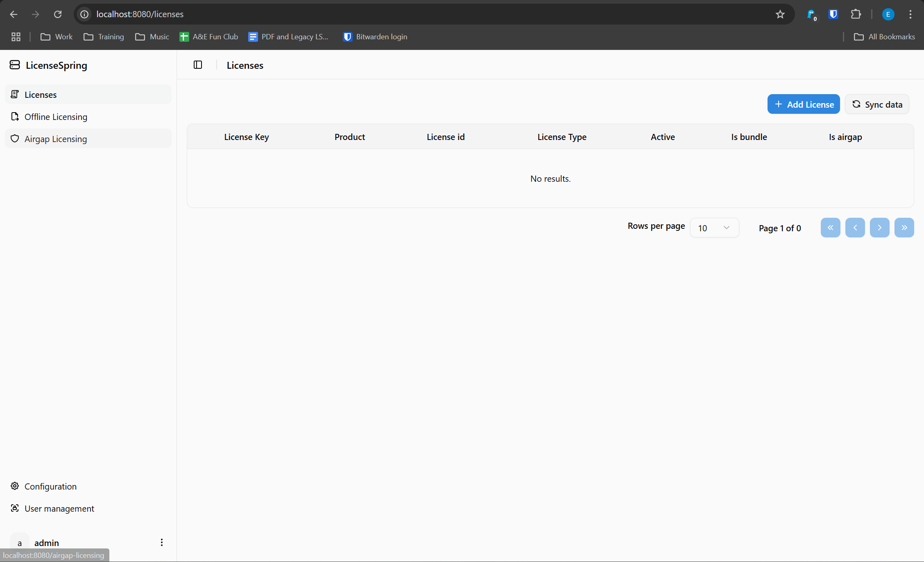This screenshot has height=562, width=924.
Task: Go to the previous page chevron
Action: [855, 228]
